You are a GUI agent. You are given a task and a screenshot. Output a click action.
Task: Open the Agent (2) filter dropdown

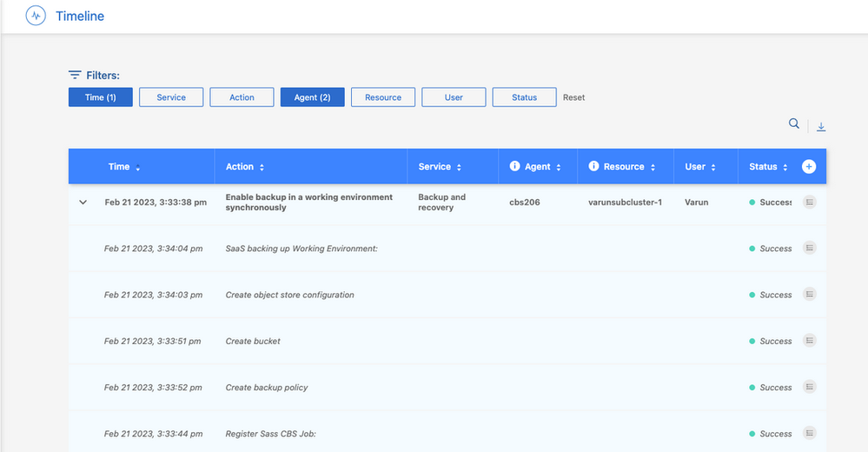tap(312, 97)
